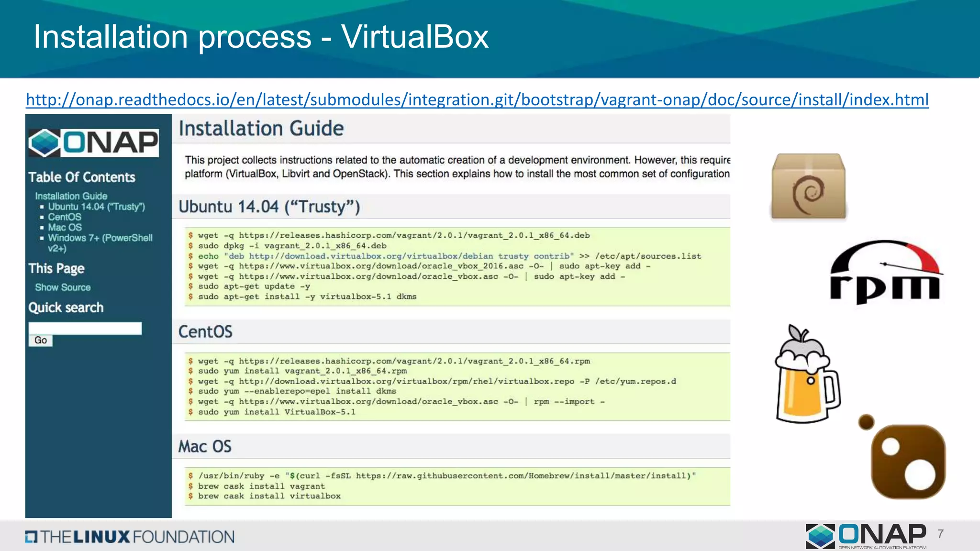Click the rpm logo icon
980x551 pixels.
pyautogui.click(x=886, y=272)
